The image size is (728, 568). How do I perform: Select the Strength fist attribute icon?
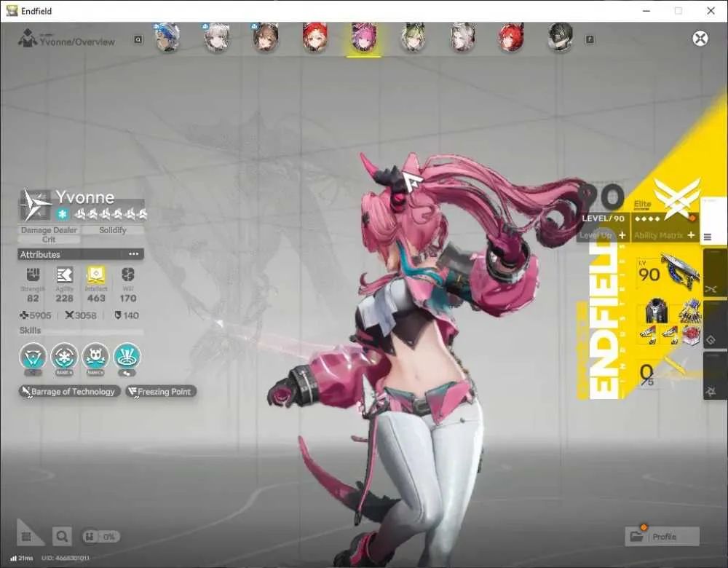click(x=33, y=275)
